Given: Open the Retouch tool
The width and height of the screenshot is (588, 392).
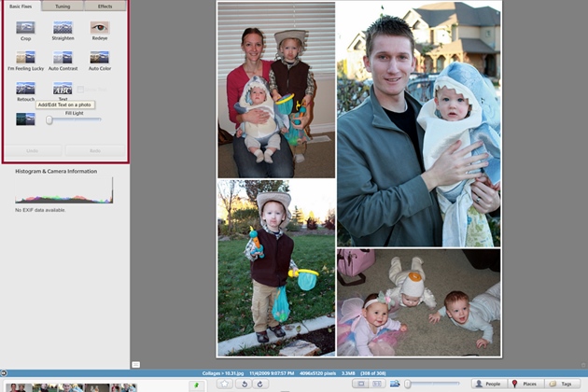Looking at the screenshot, I should click(x=25, y=89).
